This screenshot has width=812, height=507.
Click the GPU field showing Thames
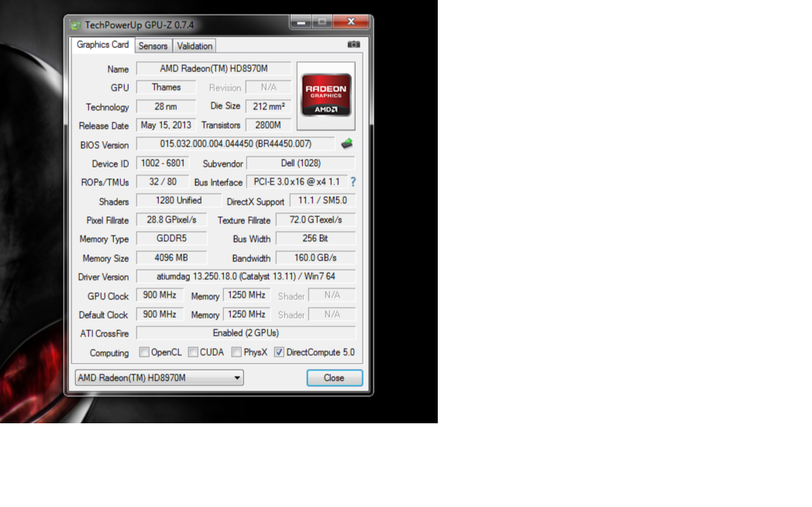167,87
